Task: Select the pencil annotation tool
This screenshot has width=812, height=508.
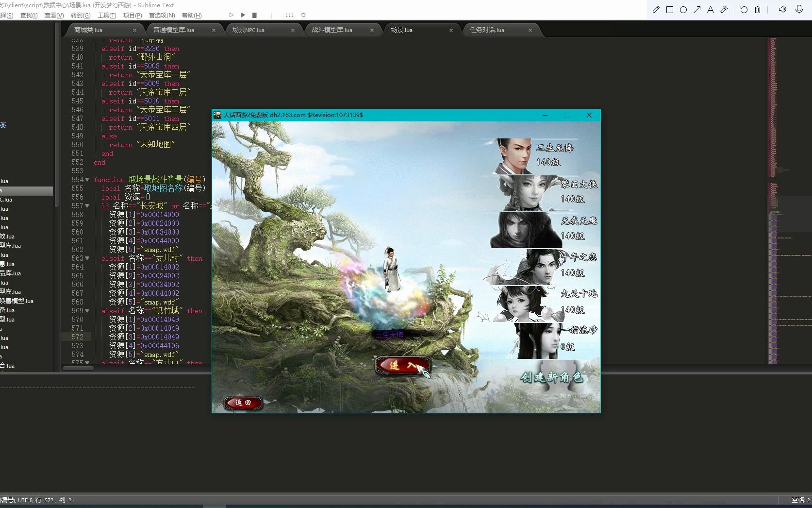Action: 656,10
